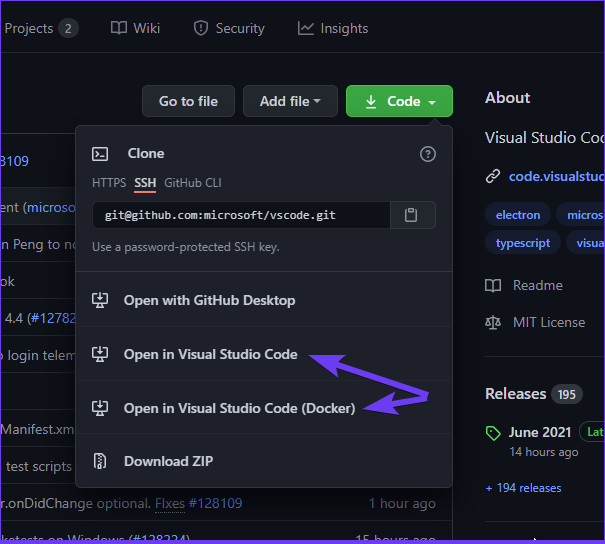Screen dimensions: 605x544
Task: Click the Wiki book icon
Action: [118, 28]
